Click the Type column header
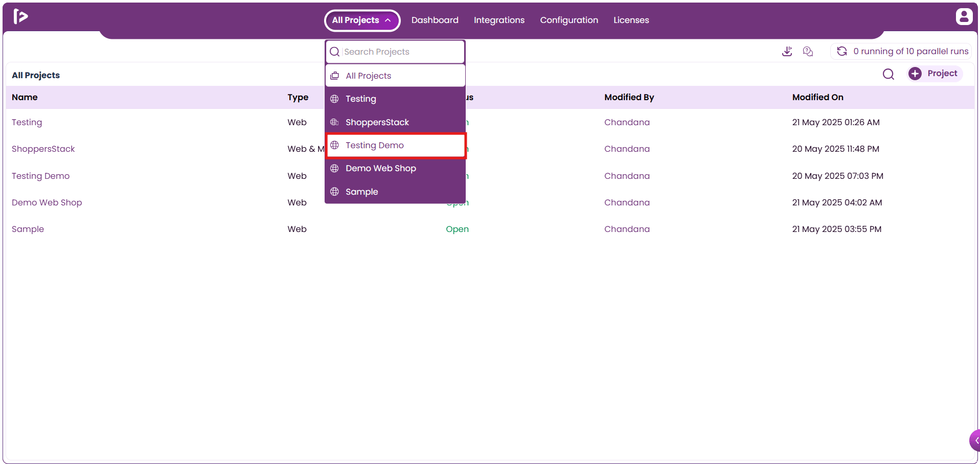Image resolution: width=980 pixels, height=464 pixels. tap(298, 98)
